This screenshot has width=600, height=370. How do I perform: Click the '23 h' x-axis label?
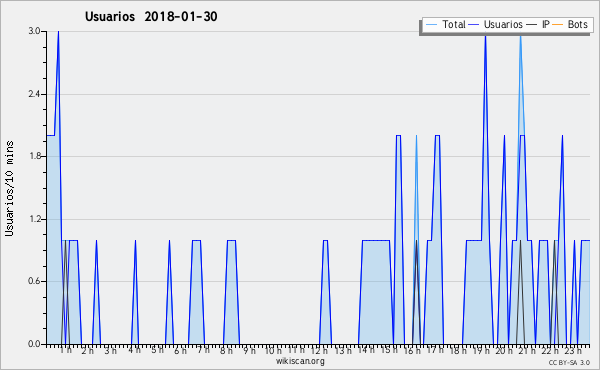pos(573,350)
